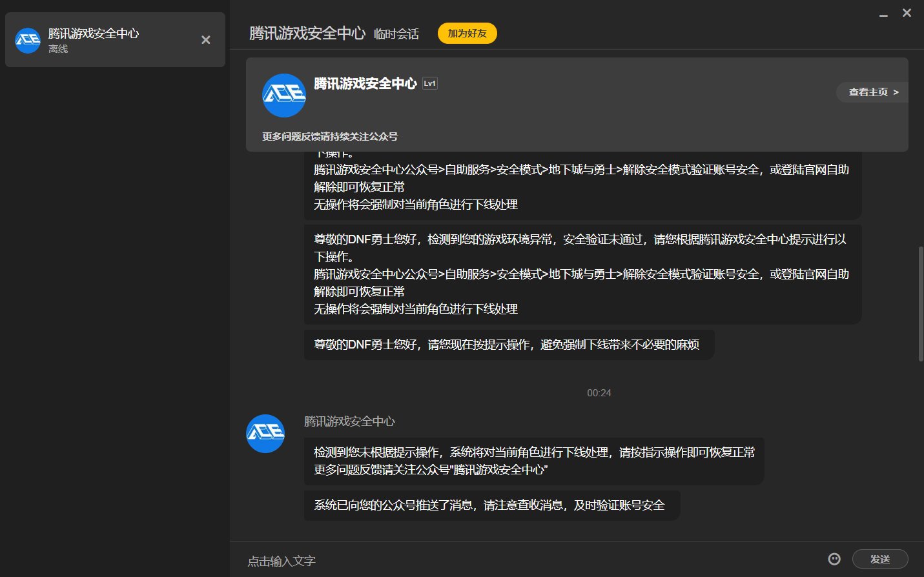Click the 临时会话 label in the header
The image size is (924, 577).
396,34
